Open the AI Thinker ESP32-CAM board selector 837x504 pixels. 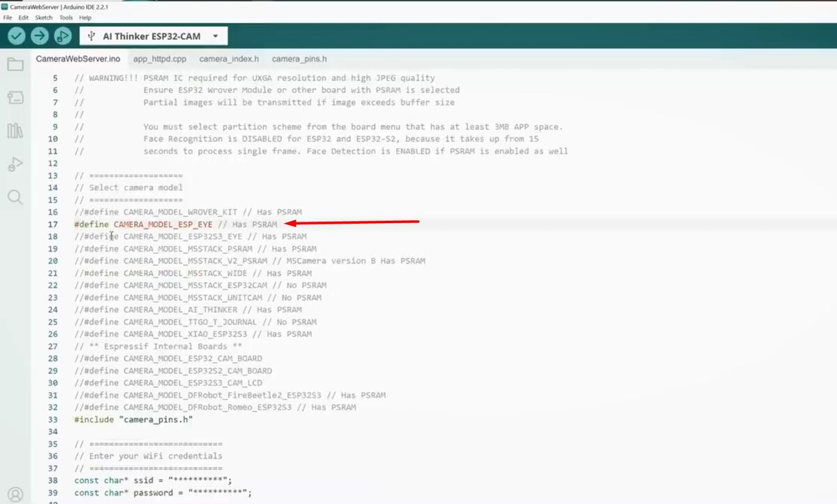pos(153,36)
